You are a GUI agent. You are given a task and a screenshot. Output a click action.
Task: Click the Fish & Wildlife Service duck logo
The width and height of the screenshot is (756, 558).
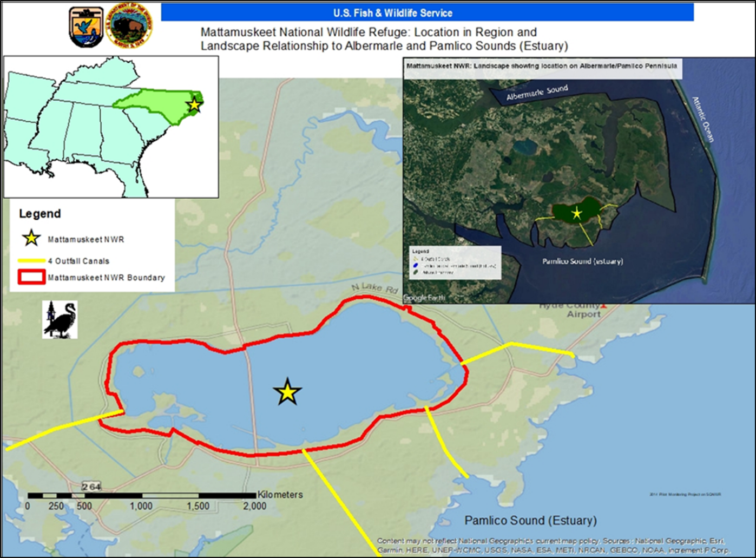point(86,27)
